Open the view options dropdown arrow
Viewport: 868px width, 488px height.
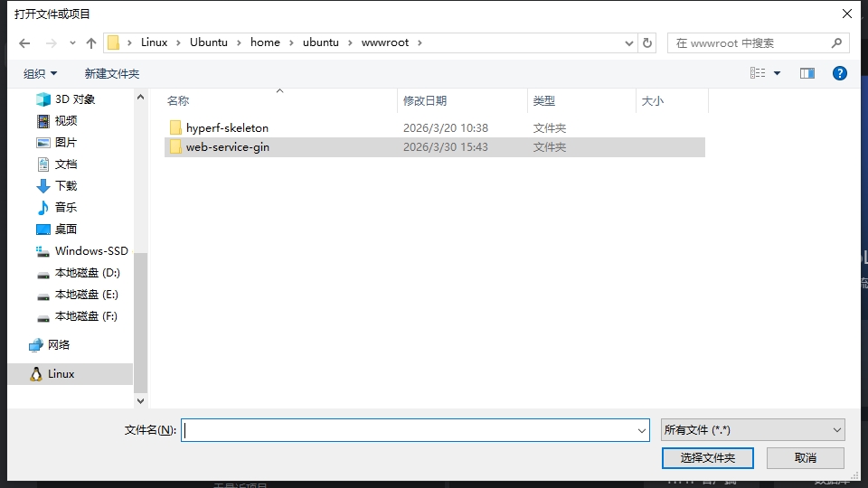[778, 73]
